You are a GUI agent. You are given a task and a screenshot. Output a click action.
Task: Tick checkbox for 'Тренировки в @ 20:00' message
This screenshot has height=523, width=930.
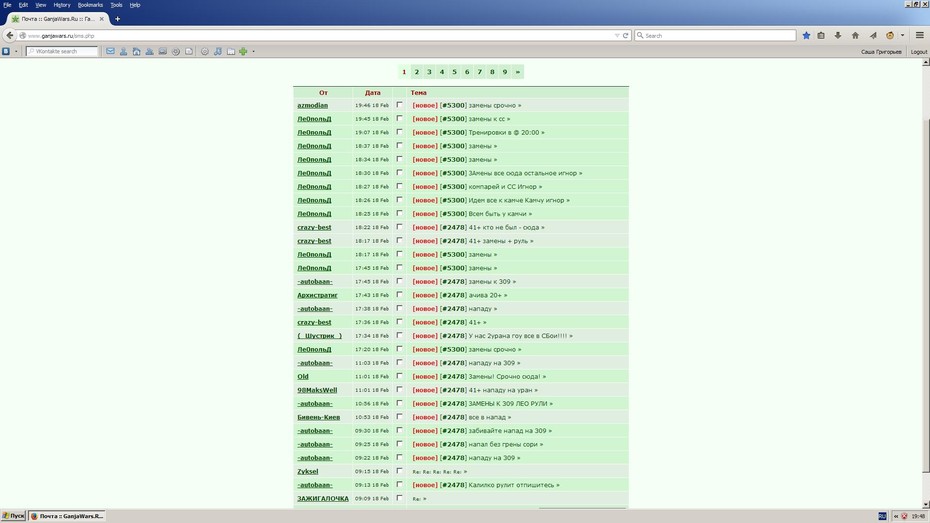[x=399, y=132]
